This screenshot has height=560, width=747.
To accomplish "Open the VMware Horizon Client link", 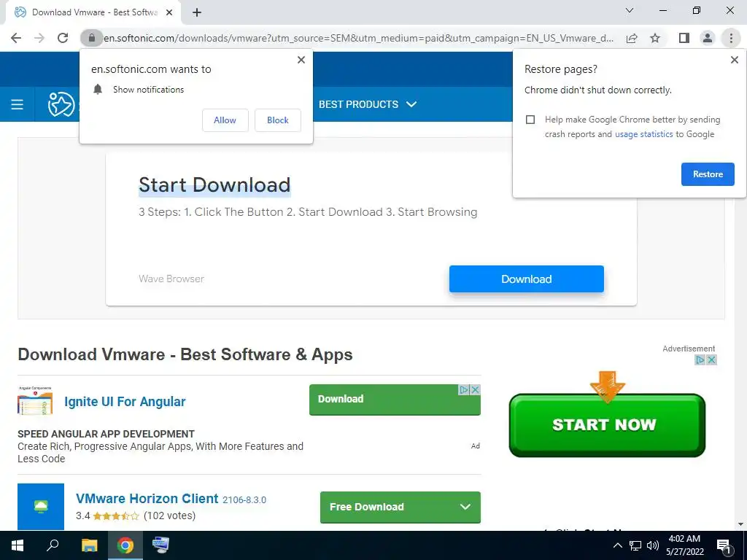I will point(147,499).
